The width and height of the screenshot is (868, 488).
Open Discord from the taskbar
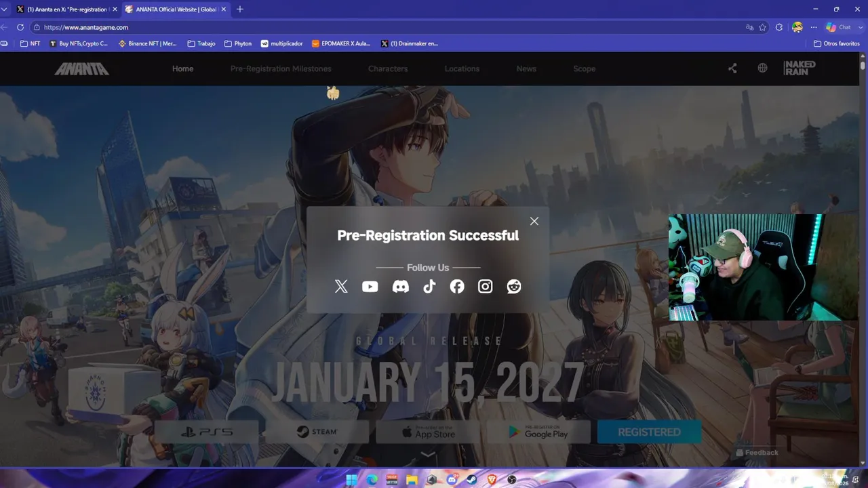tap(452, 480)
